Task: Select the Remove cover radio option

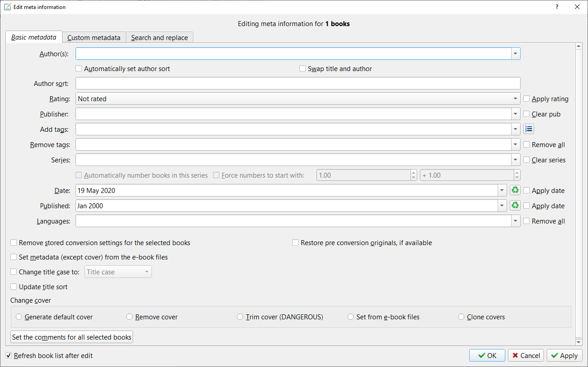Action: [129, 317]
